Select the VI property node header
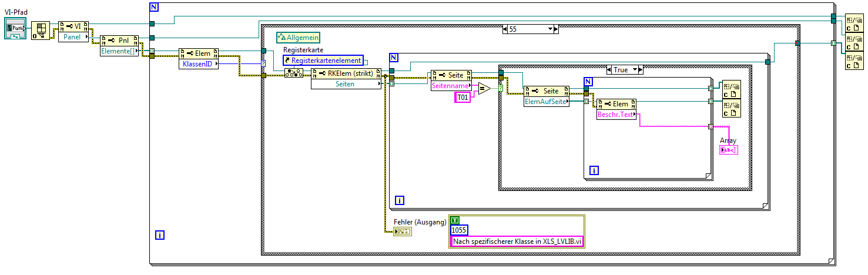The width and height of the screenshot is (868, 275). click(73, 26)
